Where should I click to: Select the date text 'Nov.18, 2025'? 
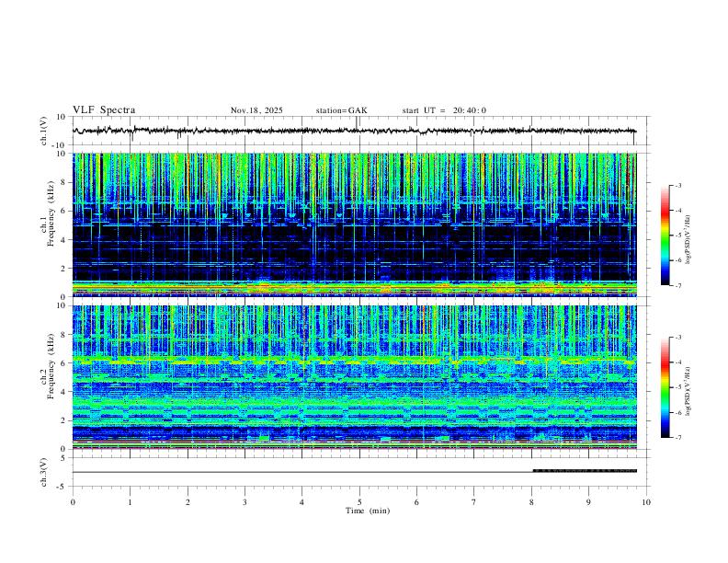pos(256,110)
